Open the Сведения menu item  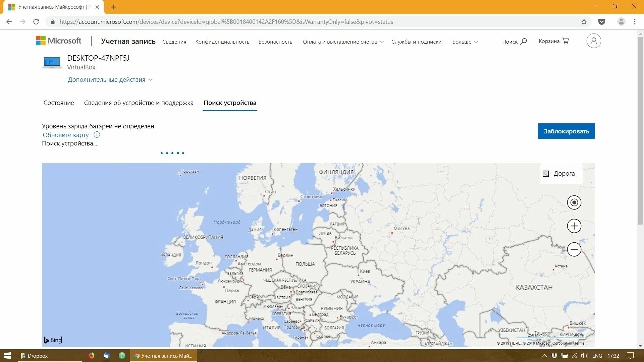pos(174,42)
